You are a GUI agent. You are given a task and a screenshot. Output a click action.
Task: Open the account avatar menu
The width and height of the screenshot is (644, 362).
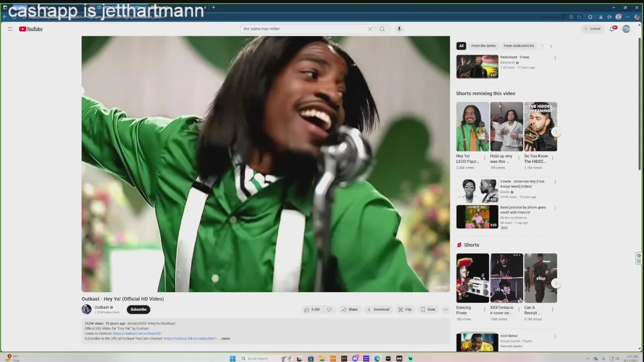[x=626, y=29]
